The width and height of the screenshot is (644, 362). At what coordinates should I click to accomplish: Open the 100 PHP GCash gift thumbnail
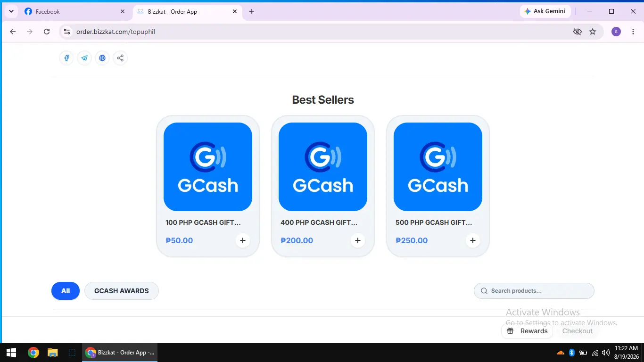coord(208,167)
